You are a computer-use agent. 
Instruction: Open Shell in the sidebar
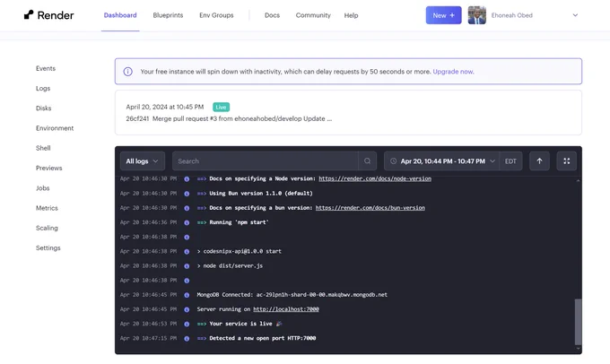pyautogui.click(x=43, y=148)
